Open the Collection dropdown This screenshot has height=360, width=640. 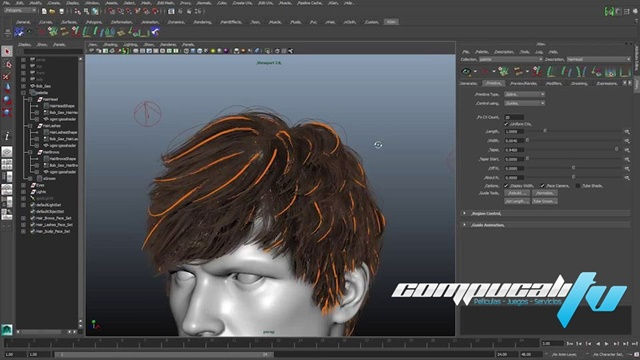point(511,60)
